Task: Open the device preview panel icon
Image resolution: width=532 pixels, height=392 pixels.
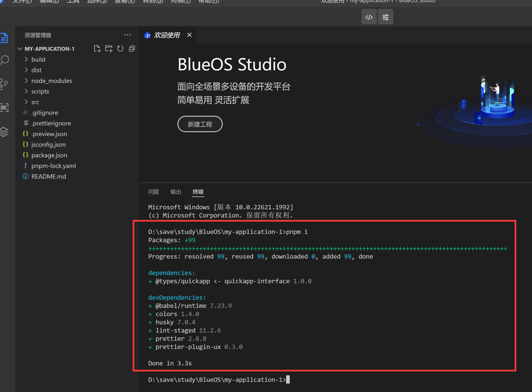Action: pos(4,108)
